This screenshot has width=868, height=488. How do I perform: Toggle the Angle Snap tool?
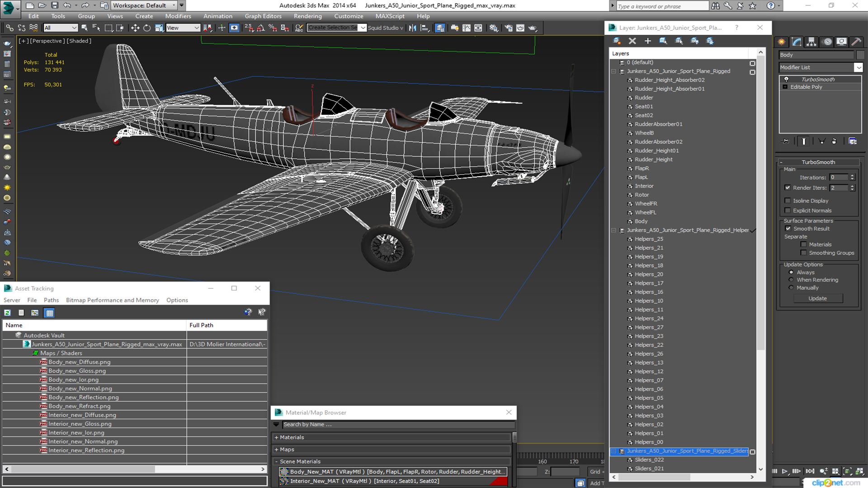[261, 28]
